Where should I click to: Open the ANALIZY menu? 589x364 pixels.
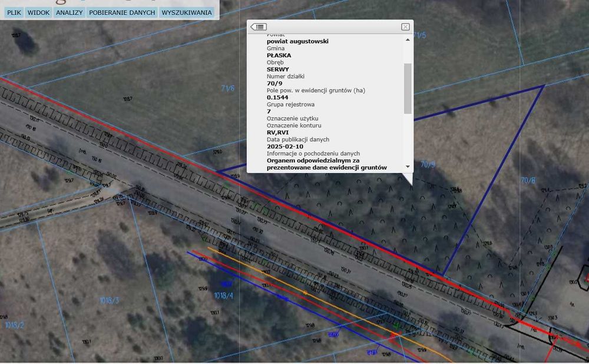pos(69,12)
